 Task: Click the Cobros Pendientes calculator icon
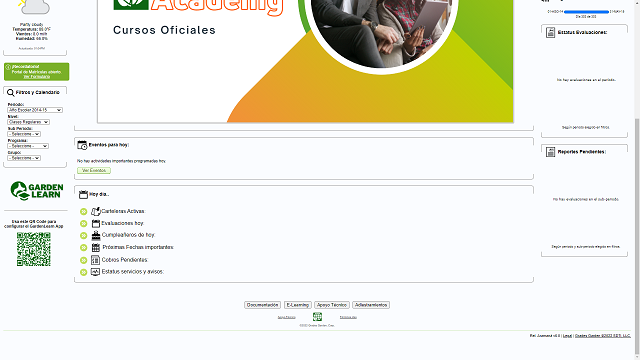tap(95, 260)
